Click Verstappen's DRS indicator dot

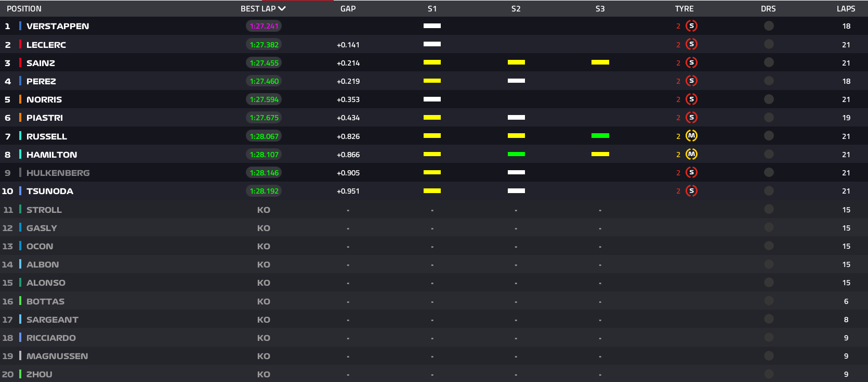(x=769, y=26)
